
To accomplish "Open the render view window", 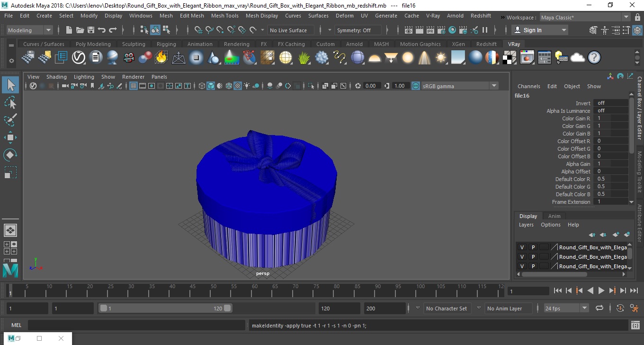I will pyautogui.click(x=409, y=30).
